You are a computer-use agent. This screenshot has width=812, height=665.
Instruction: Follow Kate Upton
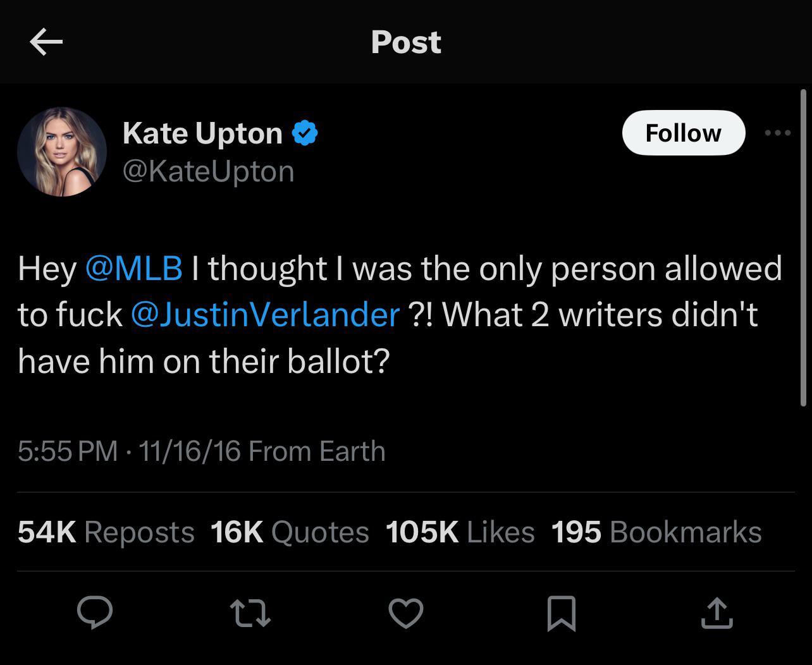tap(683, 133)
